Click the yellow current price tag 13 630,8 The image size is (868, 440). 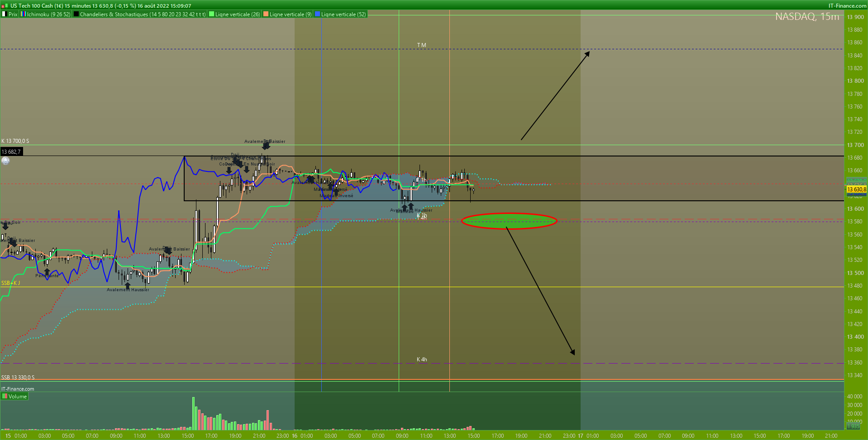(x=856, y=189)
